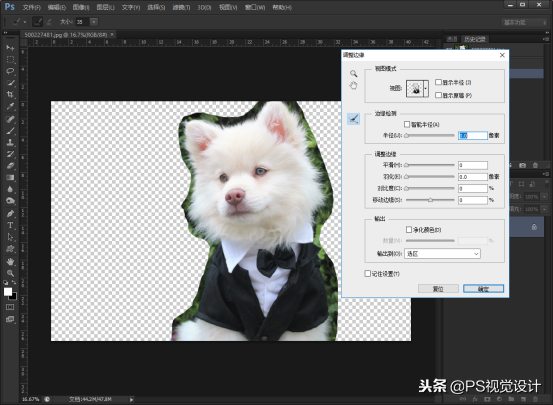The height and width of the screenshot is (405, 553).
Task: Click the layer lock icon
Action: coord(534,227)
